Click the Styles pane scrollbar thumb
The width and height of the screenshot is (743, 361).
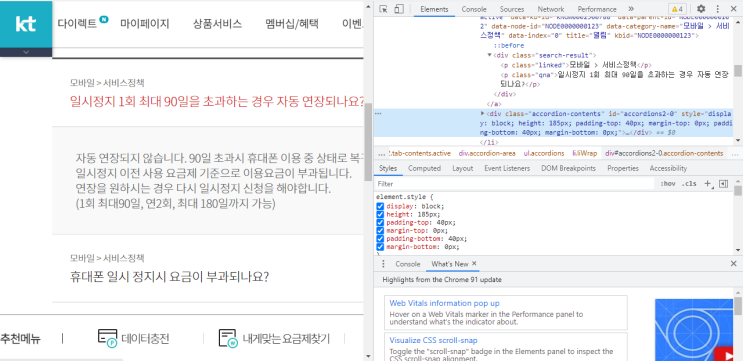[x=737, y=190]
